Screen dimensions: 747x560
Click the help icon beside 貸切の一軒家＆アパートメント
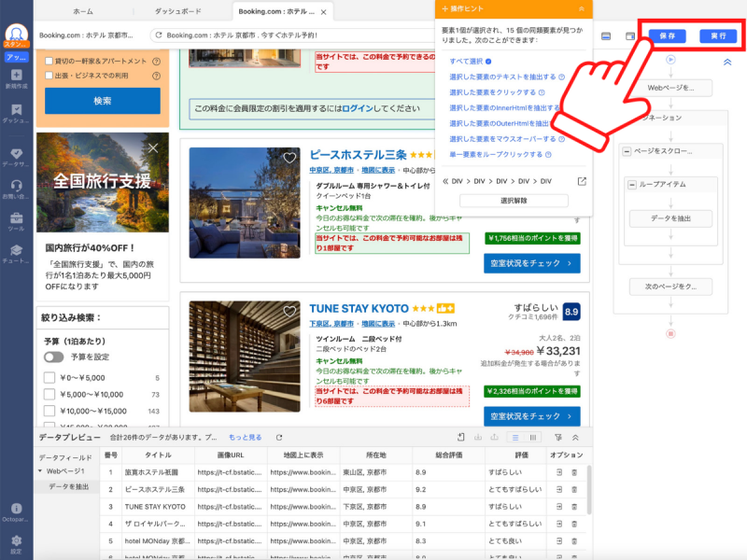[x=156, y=62]
